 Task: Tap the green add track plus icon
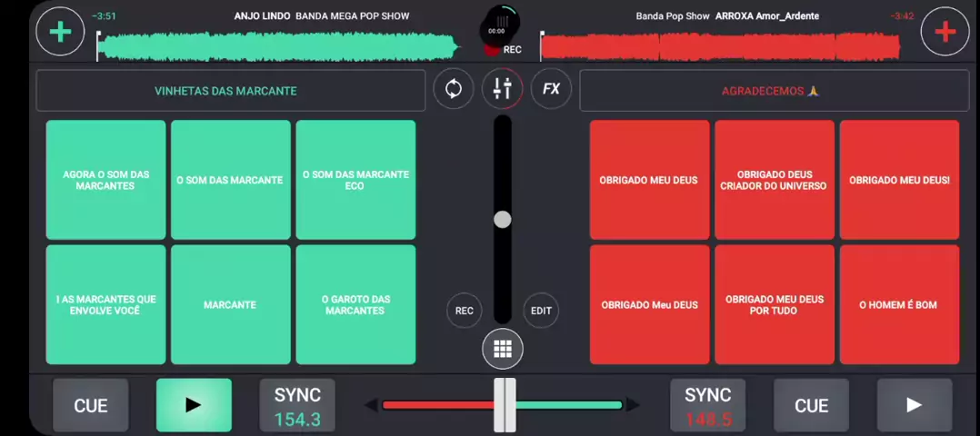click(x=60, y=32)
